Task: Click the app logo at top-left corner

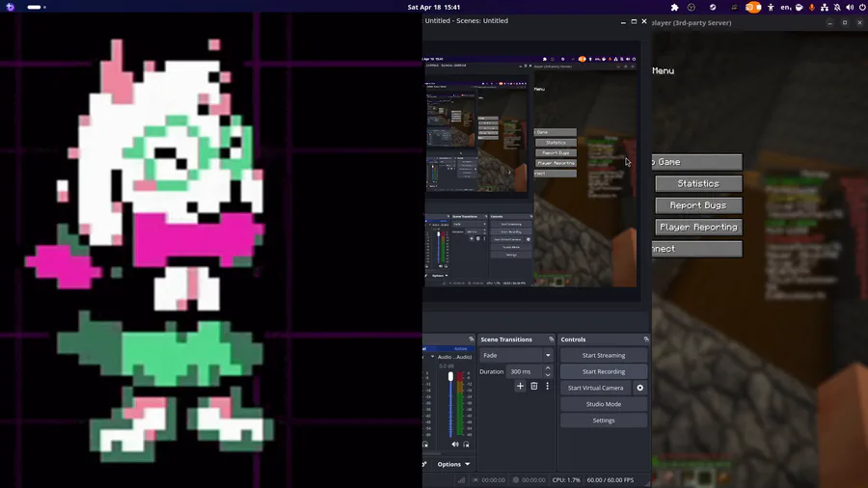Action: [10, 7]
